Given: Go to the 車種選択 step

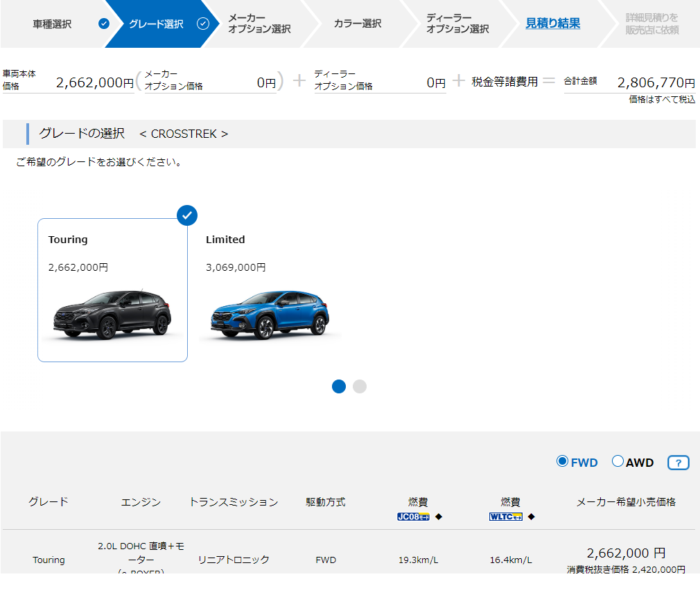Looking at the screenshot, I should (52, 24).
